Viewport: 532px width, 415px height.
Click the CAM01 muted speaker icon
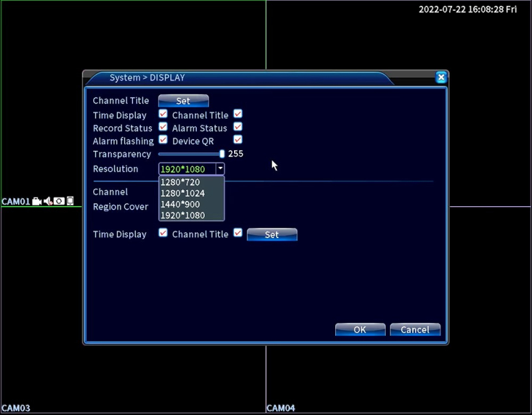click(x=48, y=202)
